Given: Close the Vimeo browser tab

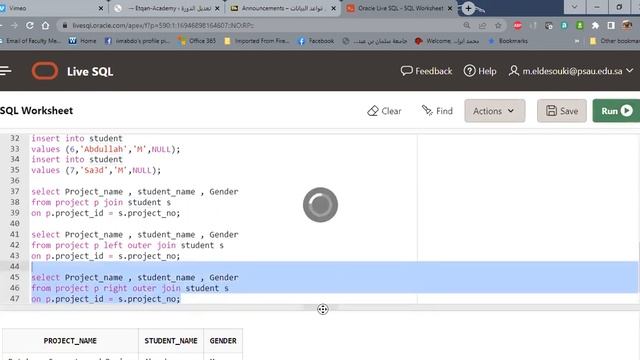Looking at the screenshot, I should click(x=101, y=8).
